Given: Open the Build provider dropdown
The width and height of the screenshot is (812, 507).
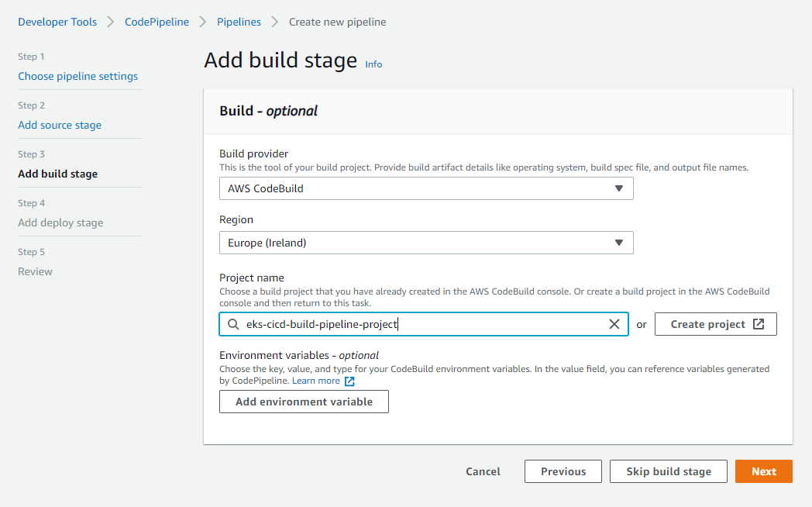Looking at the screenshot, I should point(426,188).
